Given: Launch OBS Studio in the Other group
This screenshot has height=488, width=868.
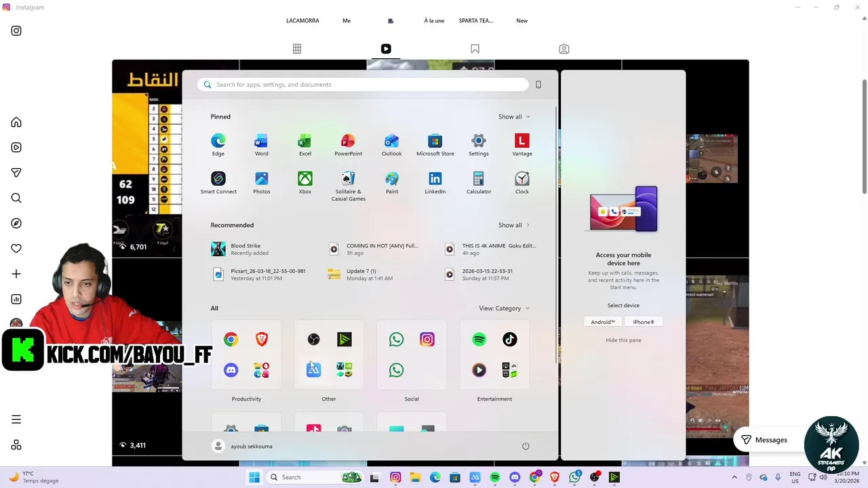Looking at the screenshot, I should coord(313,340).
